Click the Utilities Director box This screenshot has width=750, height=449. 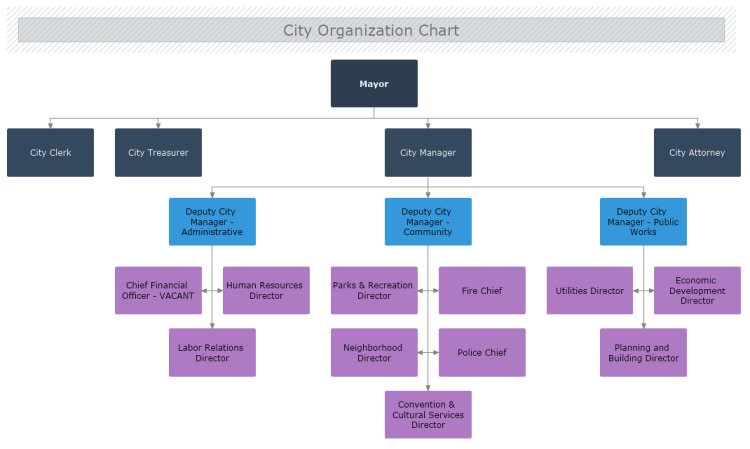590,290
